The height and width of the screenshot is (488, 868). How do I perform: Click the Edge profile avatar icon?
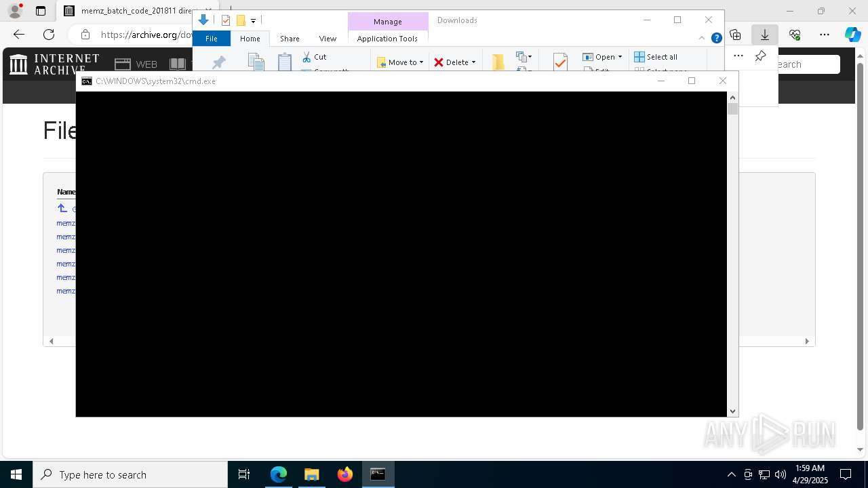pos(15,11)
